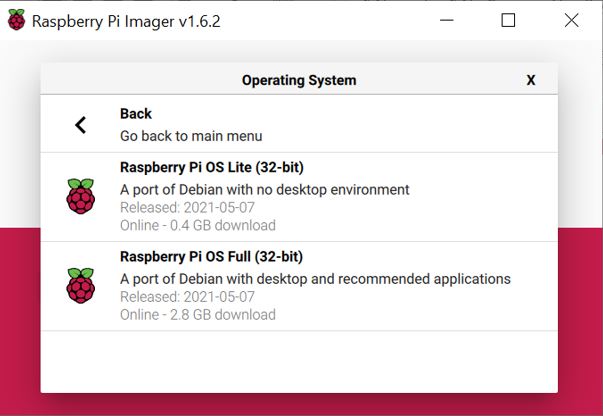Click the 'Online - 0.4 GB download' line
603x416 pixels.
tap(198, 225)
